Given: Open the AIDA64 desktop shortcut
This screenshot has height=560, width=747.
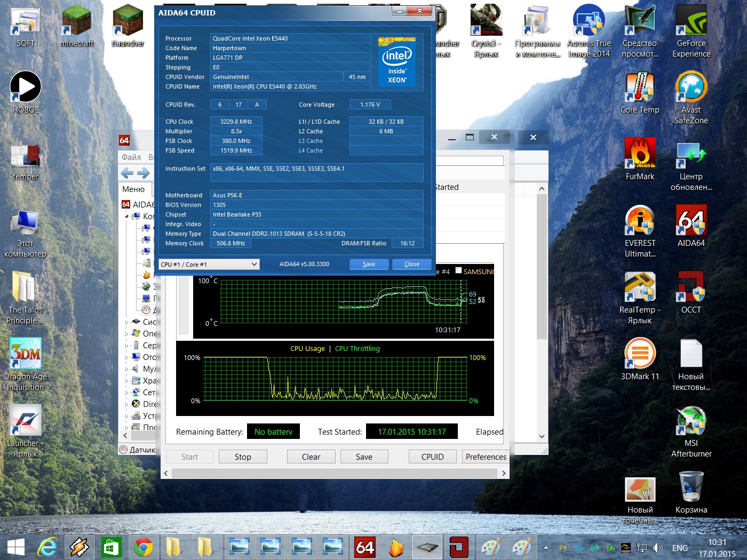Looking at the screenshot, I should tap(691, 226).
